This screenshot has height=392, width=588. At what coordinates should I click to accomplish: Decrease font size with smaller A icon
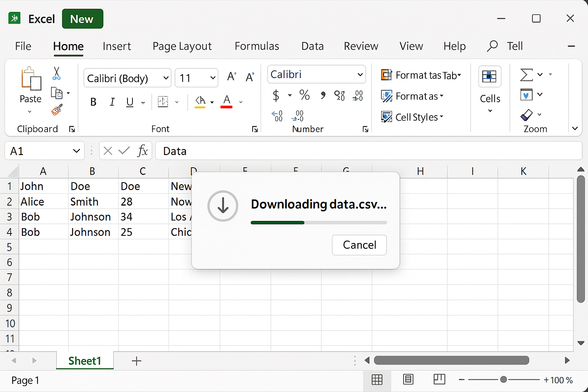(250, 77)
